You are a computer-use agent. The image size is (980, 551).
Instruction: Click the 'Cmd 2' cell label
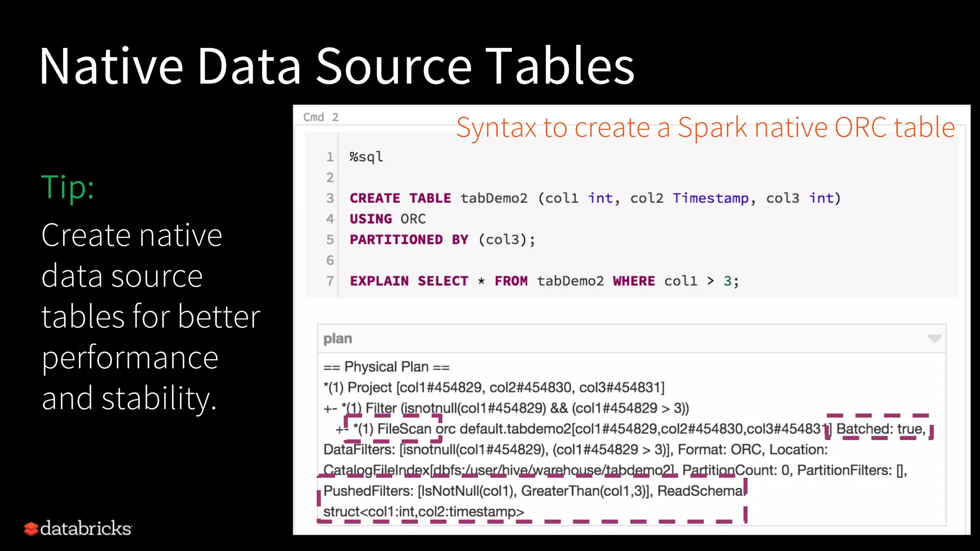pos(321,117)
